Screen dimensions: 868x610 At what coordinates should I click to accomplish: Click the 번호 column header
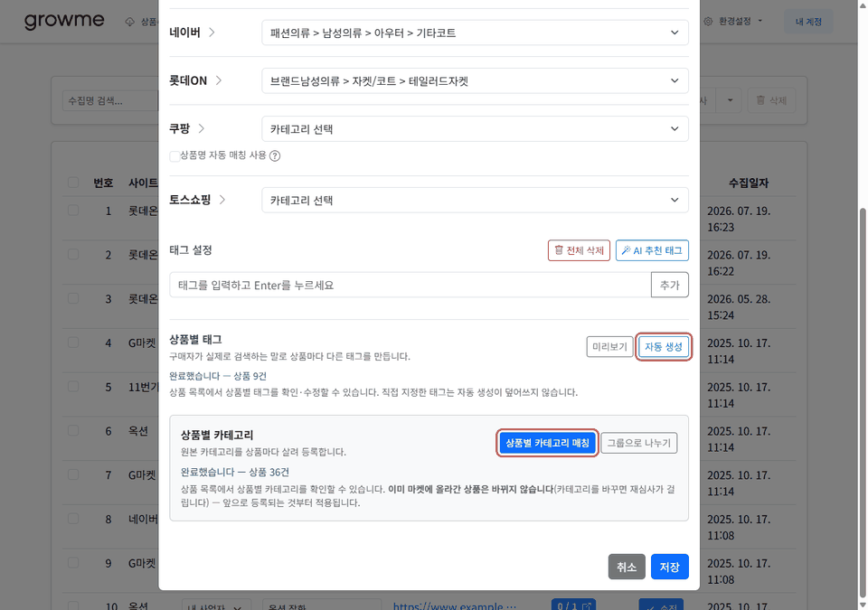[x=103, y=183]
